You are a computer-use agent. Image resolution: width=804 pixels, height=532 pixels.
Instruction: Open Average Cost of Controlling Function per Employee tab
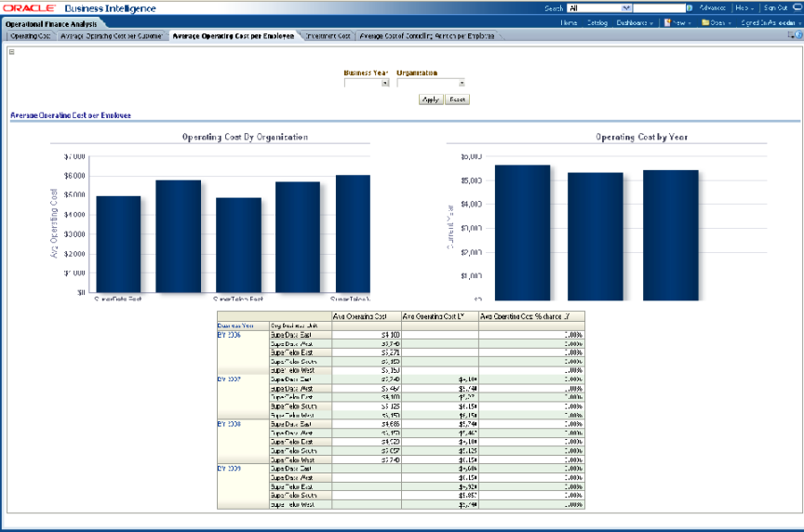[426, 36]
